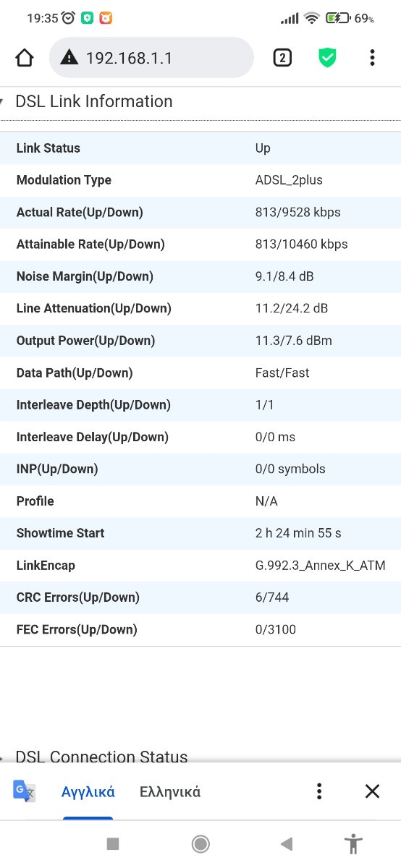This screenshot has height=868, width=401.
Task: Open translate bar more options menu
Action: click(319, 791)
